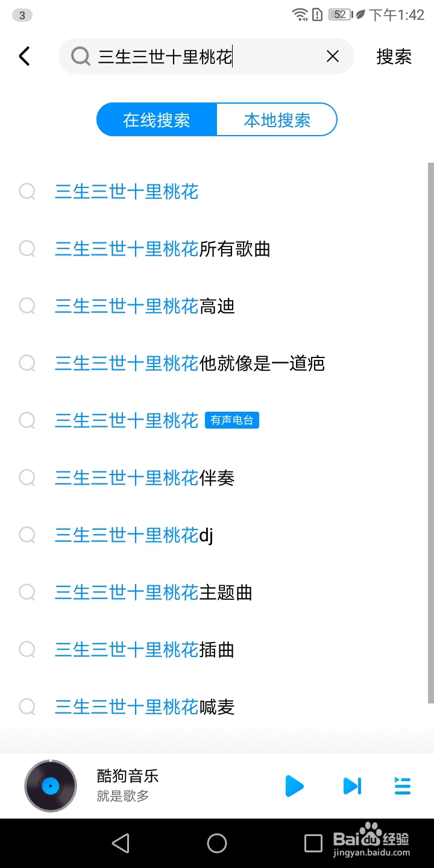This screenshot has height=868, width=434.
Task: Select suggestion 三生三世十里桃花高迪
Action: pos(145,306)
